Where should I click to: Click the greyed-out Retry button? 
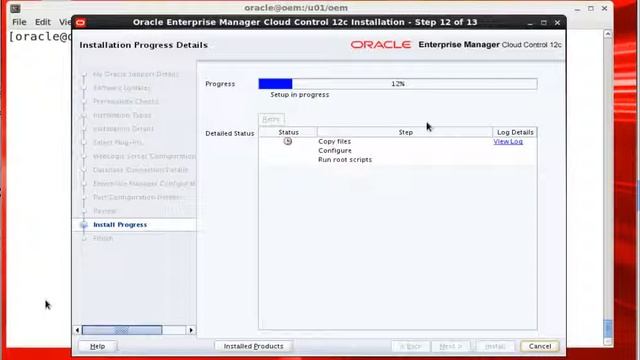[x=271, y=119]
